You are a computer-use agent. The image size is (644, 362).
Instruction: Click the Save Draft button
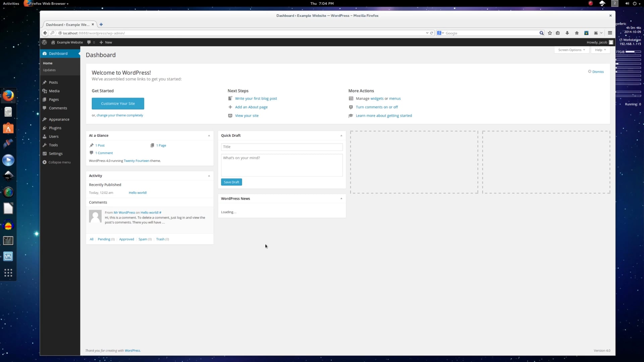pyautogui.click(x=231, y=182)
